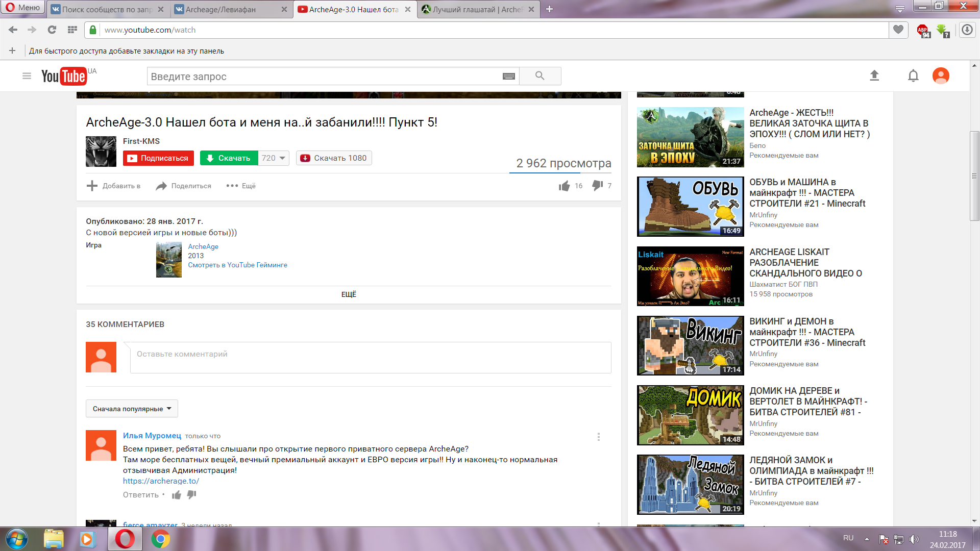
Task: Open the Сначала популярные sort dropdown
Action: 132,409
